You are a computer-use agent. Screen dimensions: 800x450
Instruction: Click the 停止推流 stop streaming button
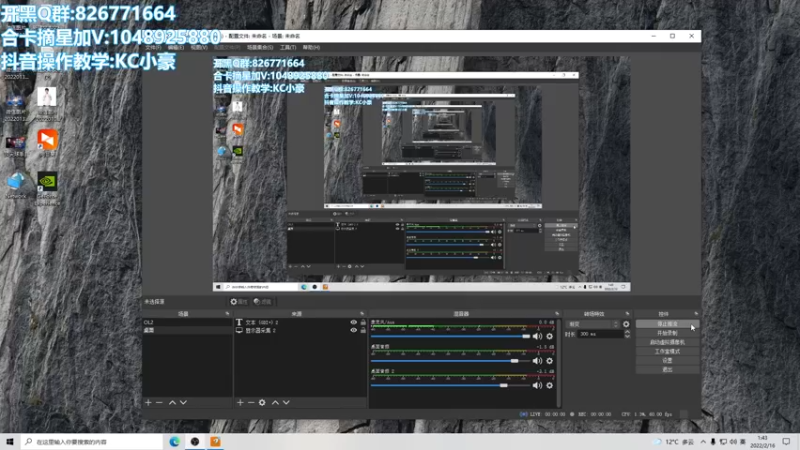(x=667, y=324)
